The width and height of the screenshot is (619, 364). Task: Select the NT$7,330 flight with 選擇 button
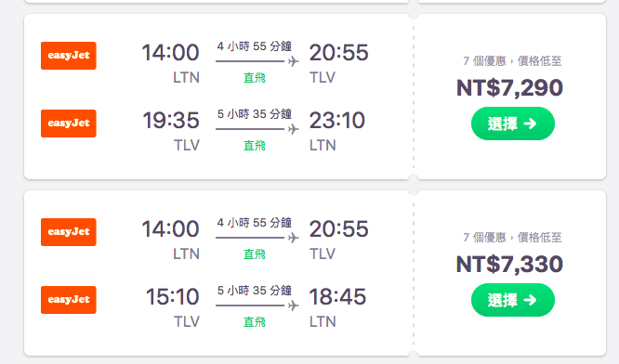(513, 300)
